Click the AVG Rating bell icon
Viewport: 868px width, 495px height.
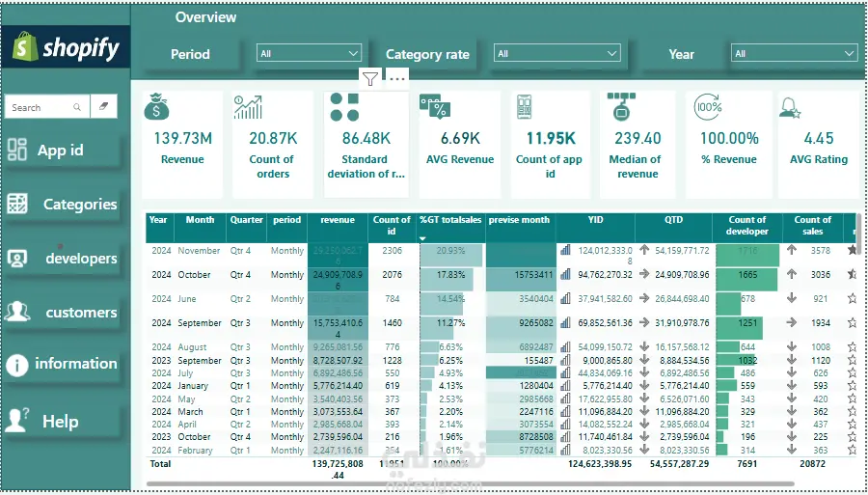point(789,107)
